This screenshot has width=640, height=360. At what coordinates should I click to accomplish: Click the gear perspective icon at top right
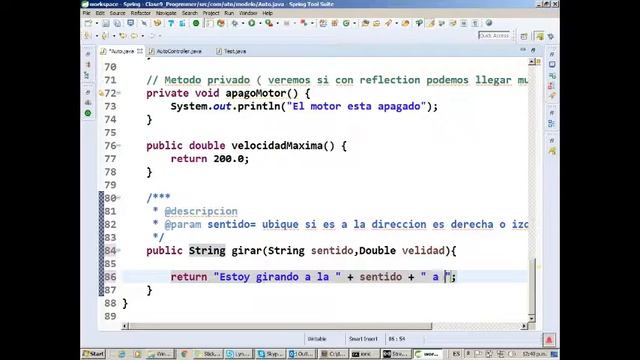tap(551, 36)
